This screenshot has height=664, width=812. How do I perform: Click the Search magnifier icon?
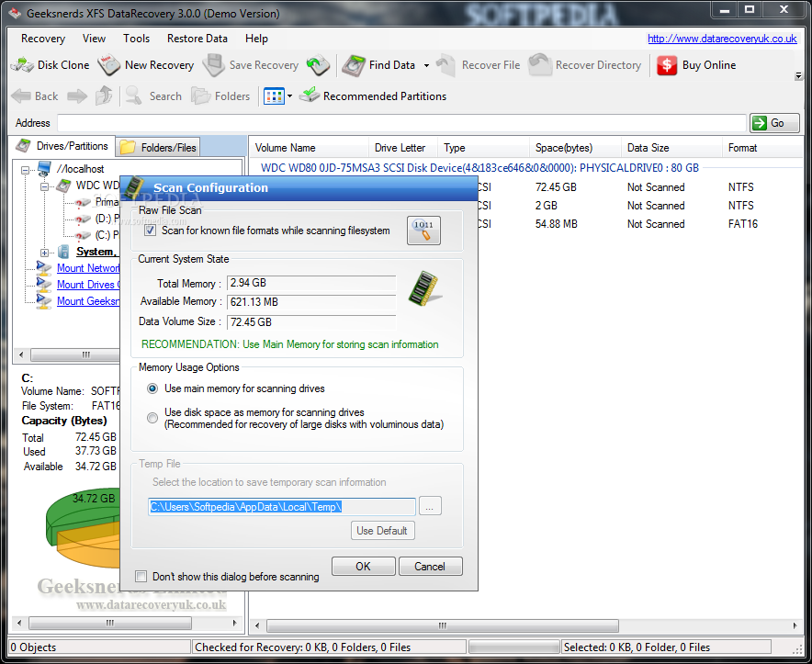point(133,96)
